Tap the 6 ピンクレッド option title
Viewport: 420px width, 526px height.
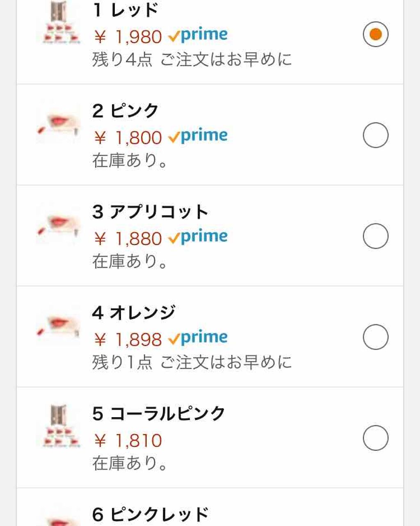pos(151,515)
